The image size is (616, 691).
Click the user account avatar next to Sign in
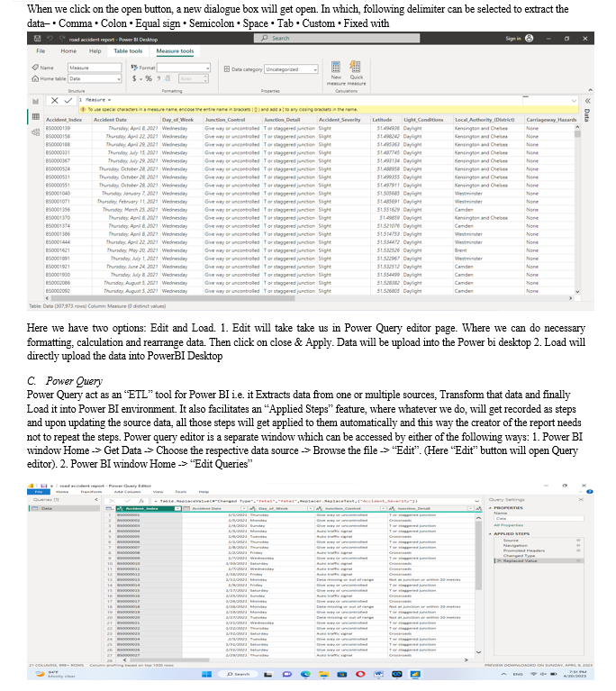[530, 39]
